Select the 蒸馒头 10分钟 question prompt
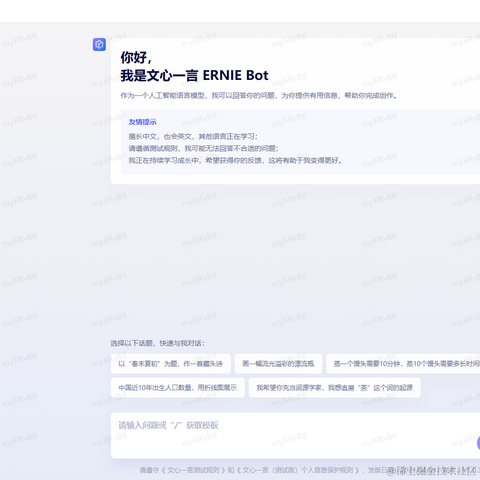480x480 pixels. tap(403, 364)
